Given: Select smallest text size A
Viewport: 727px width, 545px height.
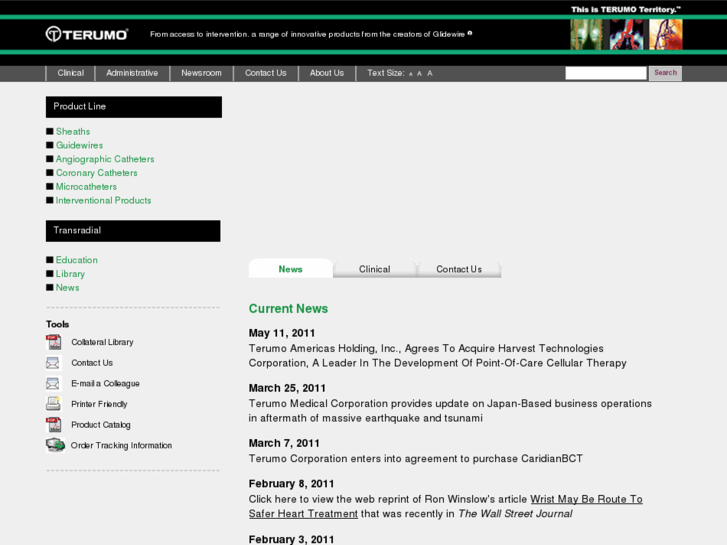Looking at the screenshot, I should click(411, 74).
